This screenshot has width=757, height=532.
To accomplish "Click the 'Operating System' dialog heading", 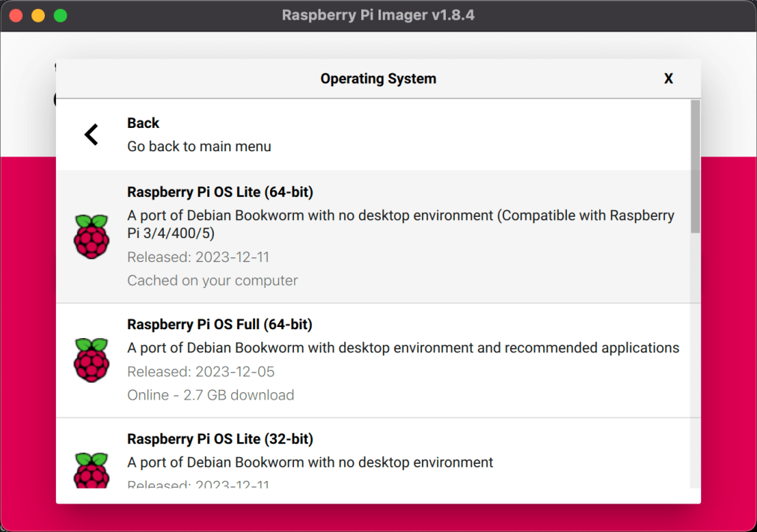I will point(378,79).
